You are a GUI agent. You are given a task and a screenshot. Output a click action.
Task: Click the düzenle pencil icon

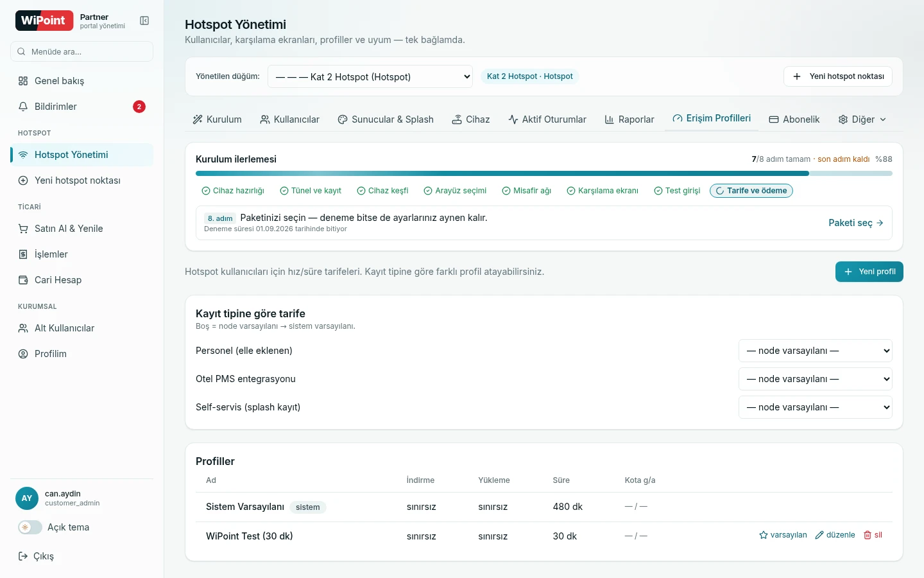click(819, 535)
